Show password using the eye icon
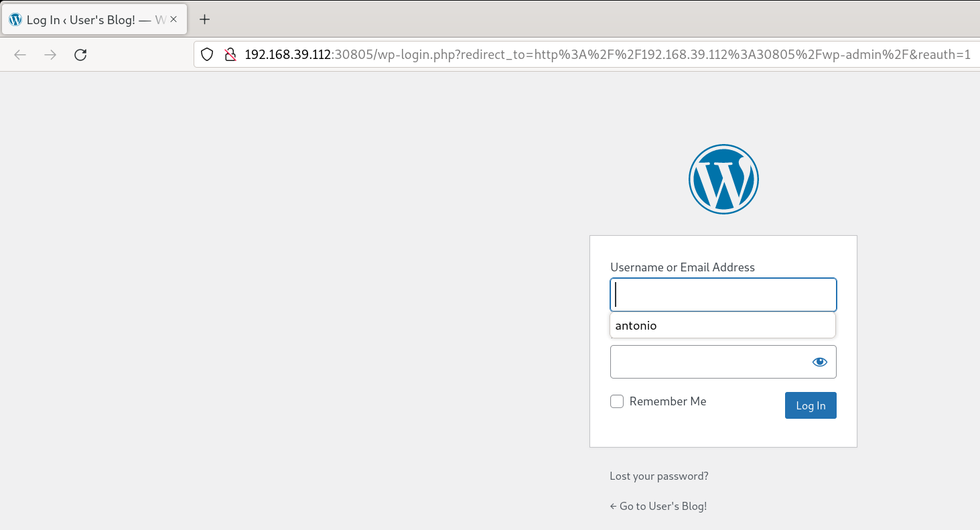Screen dimensions: 980x530 [819, 362]
